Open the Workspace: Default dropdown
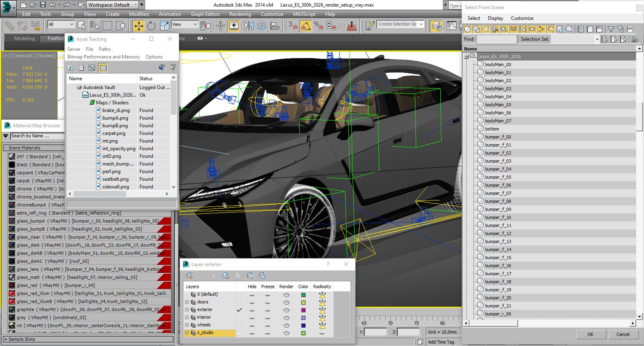644x346 pixels. 112,5
